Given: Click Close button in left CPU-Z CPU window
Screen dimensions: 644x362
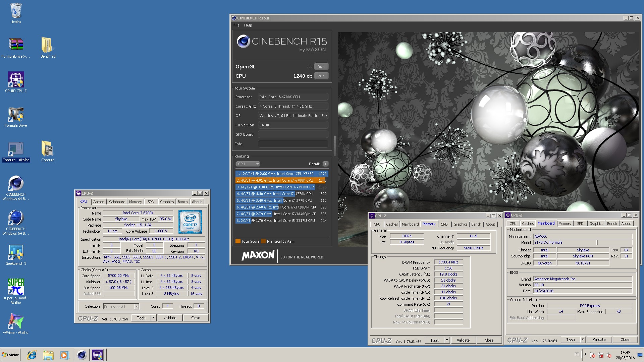Looking at the screenshot, I should point(196,318).
